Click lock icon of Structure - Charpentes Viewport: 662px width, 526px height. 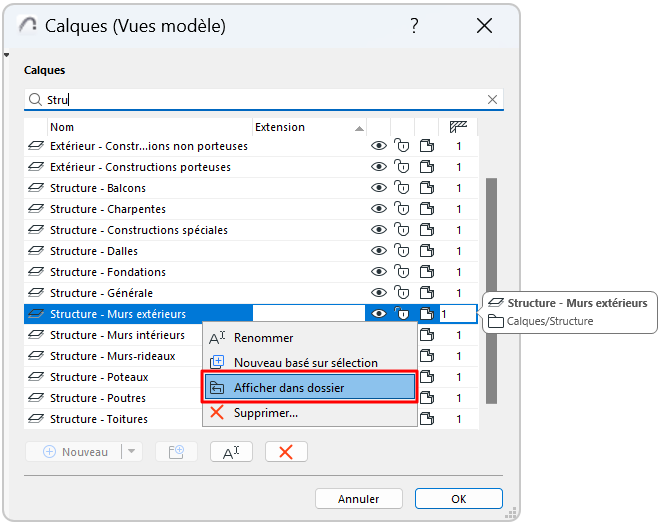pos(402,209)
